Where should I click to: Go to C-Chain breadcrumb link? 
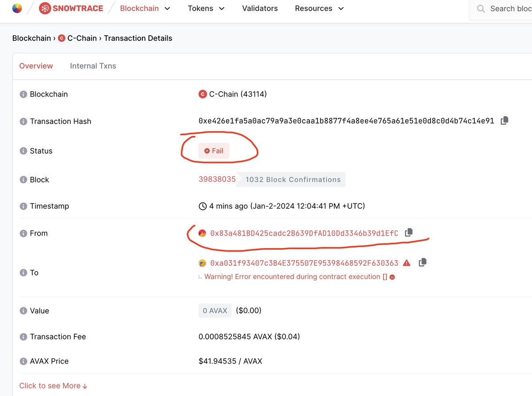point(82,38)
